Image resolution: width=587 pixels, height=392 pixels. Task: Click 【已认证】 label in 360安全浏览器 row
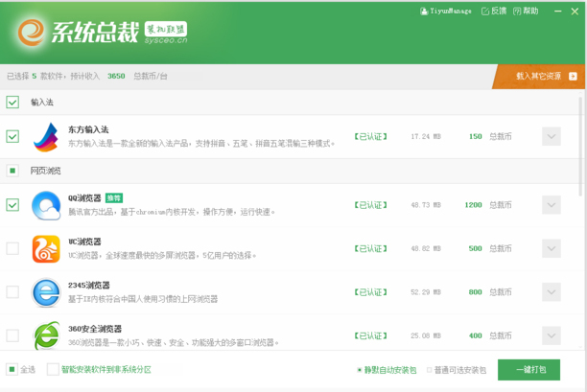point(370,335)
